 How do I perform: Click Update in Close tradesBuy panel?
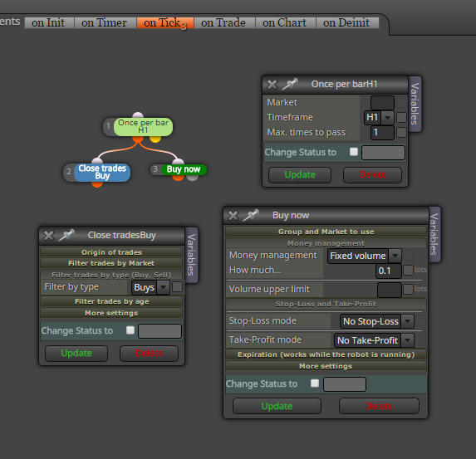click(x=76, y=353)
